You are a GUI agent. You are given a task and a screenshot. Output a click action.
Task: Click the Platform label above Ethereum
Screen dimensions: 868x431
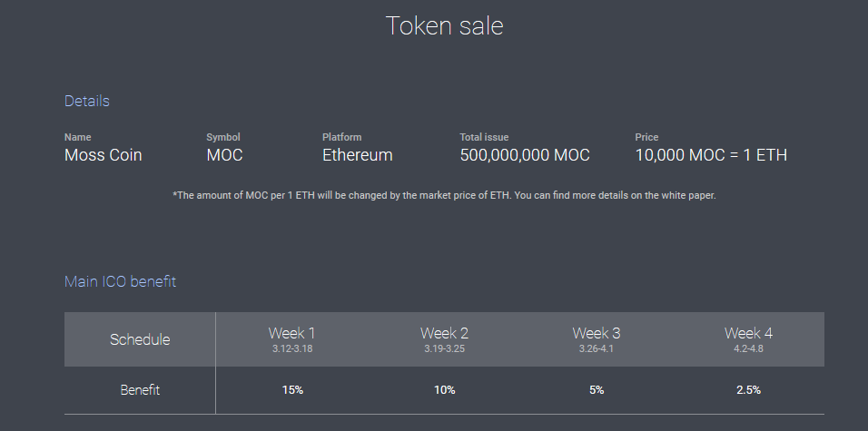coord(341,137)
